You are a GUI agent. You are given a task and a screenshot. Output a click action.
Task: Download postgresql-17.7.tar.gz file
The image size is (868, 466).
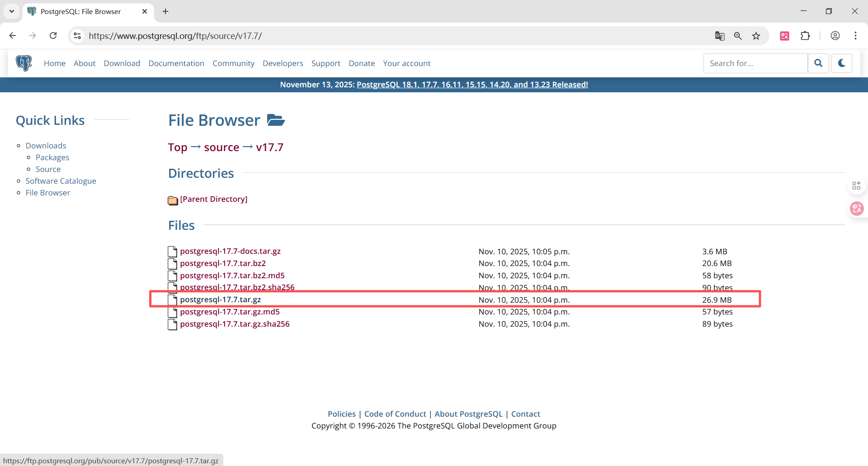pos(220,300)
